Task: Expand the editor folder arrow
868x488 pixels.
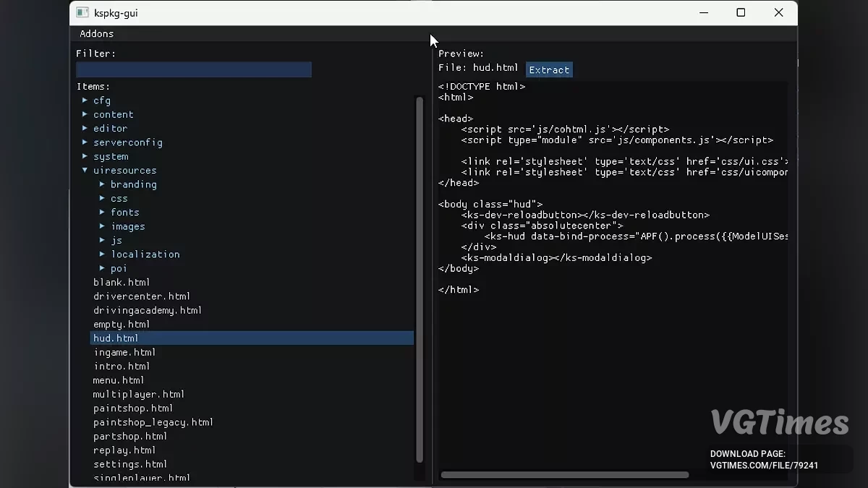Action: coord(85,128)
